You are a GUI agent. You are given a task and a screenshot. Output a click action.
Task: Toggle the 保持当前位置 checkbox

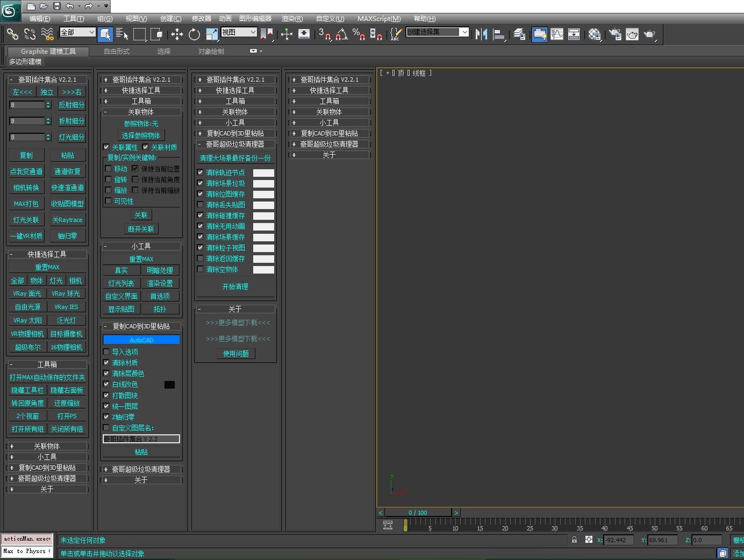pos(135,168)
